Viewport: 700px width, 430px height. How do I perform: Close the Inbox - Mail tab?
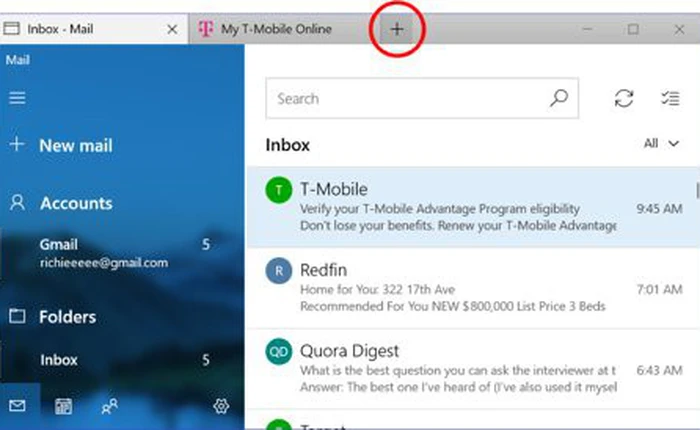(x=172, y=30)
